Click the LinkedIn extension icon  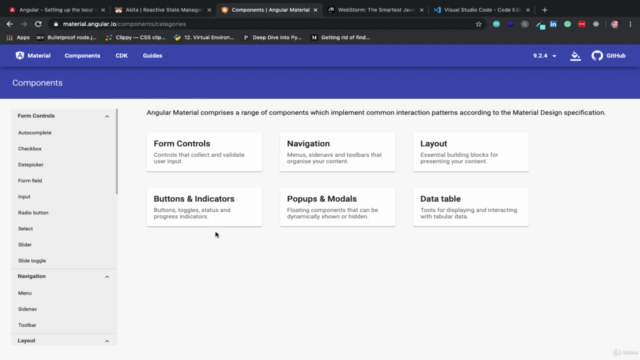pyautogui.click(x=553, y=24)
